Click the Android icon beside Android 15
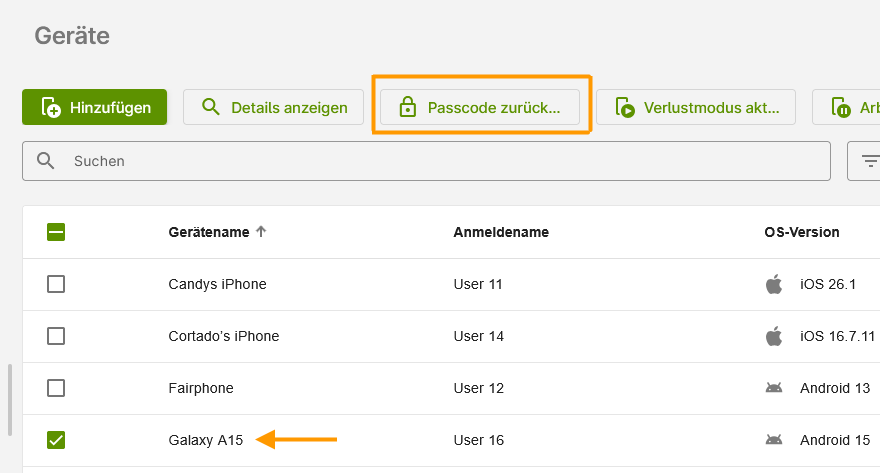Image resolution: width=880 pixels, height=473 pixels. (x=774, y=440)
